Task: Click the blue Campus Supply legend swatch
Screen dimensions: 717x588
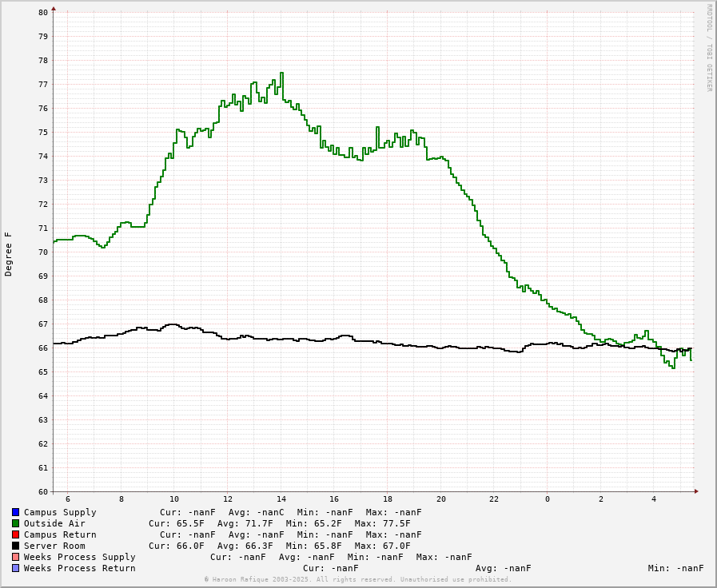Action: pyautogui.click(x=15, y=512)
